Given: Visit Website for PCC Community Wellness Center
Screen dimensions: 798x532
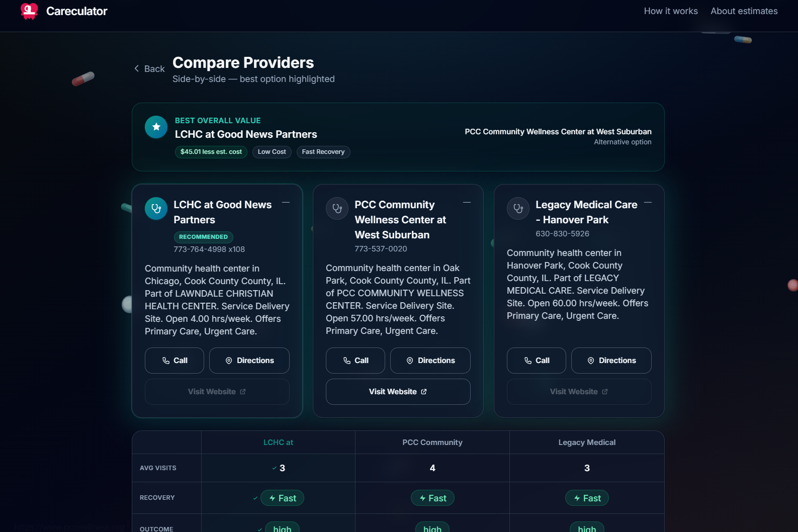Looking at the screenshot, I should pos(398,392).
